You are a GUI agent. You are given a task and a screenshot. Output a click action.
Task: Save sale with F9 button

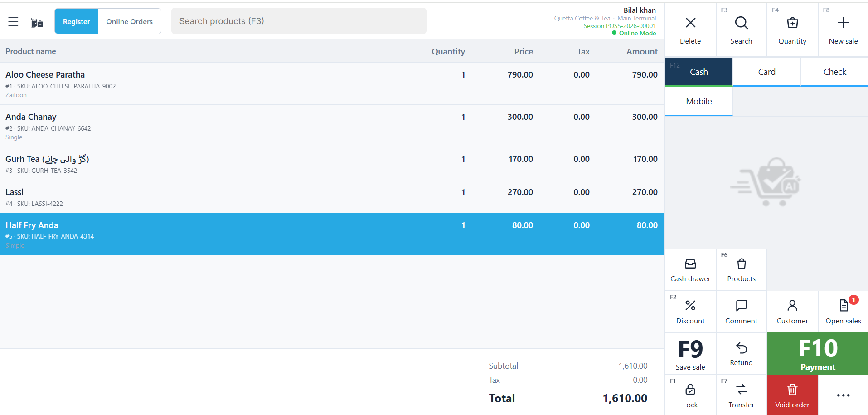690,354
